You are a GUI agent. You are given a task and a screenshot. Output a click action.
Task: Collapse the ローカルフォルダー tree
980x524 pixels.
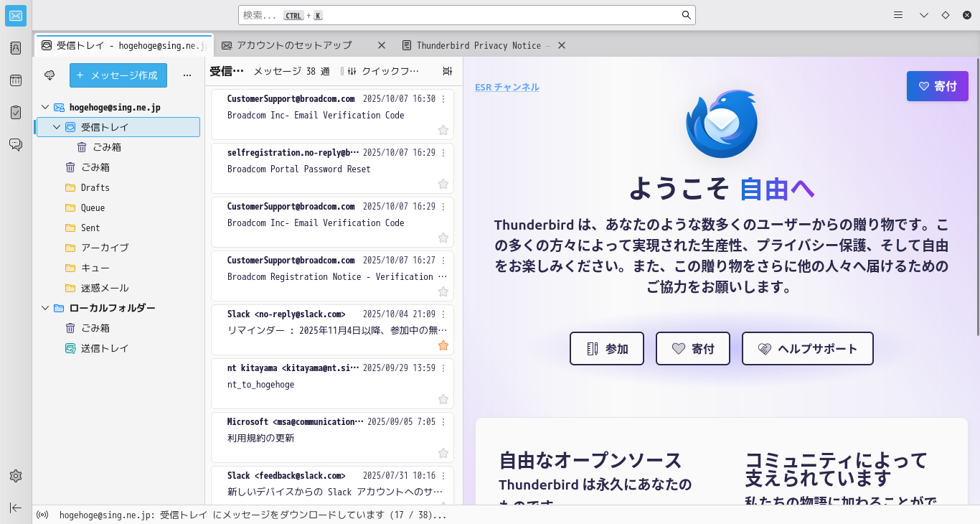[45, 308]
